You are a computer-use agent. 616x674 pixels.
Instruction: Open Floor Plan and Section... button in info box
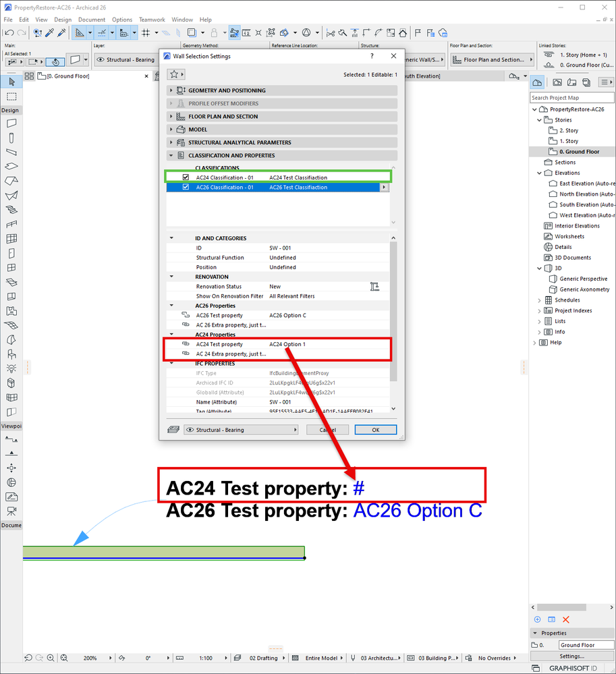(493, 60)
